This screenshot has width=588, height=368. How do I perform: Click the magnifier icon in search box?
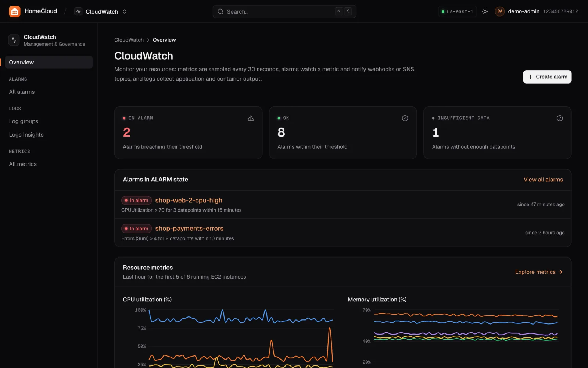[x=220, y=11]
